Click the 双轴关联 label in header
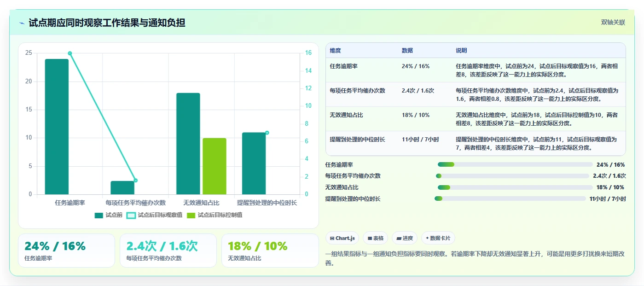The width and height of the screenshot is (644, 286). [x=613, y=23]
